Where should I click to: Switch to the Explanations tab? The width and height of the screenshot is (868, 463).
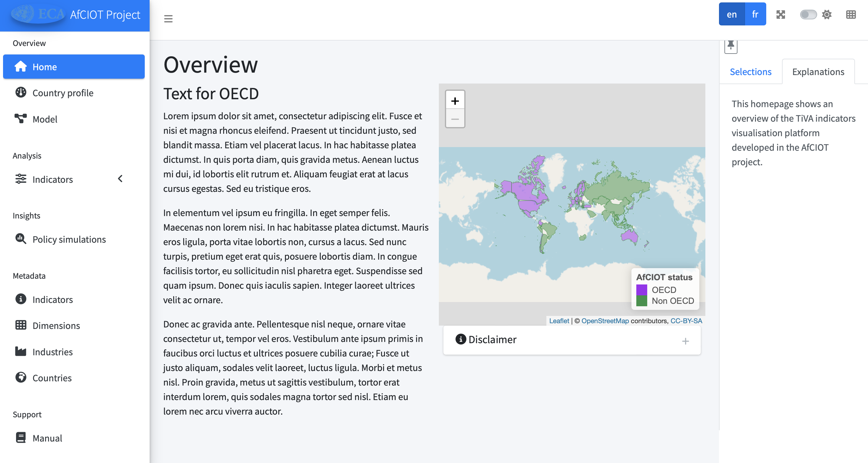coord(818,72)
